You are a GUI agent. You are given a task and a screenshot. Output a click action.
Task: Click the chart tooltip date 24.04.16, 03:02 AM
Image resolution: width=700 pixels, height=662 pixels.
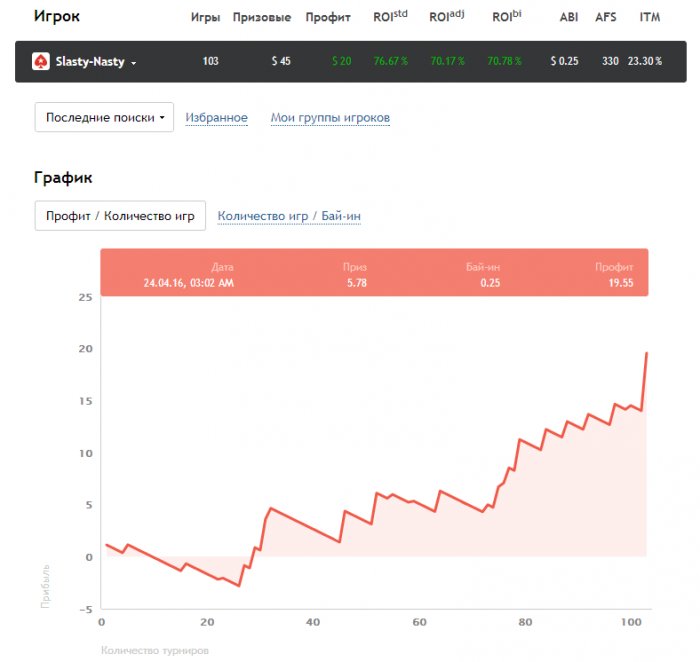point(189,283)
